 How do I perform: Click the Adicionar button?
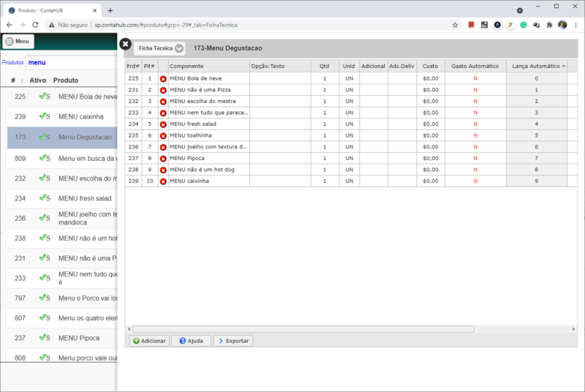(x=150, y=341)
